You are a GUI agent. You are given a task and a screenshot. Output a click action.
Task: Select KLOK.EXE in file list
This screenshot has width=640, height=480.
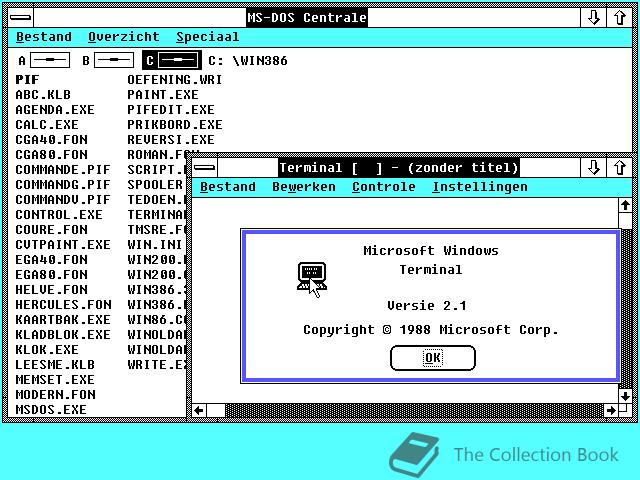(x=47, y=350)
